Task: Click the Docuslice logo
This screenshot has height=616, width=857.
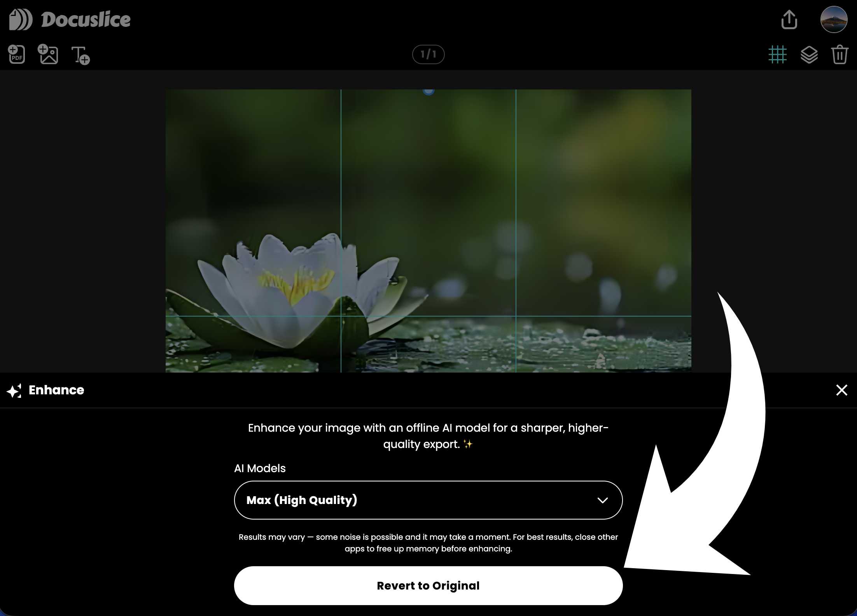Action: [x=21, y=20]
